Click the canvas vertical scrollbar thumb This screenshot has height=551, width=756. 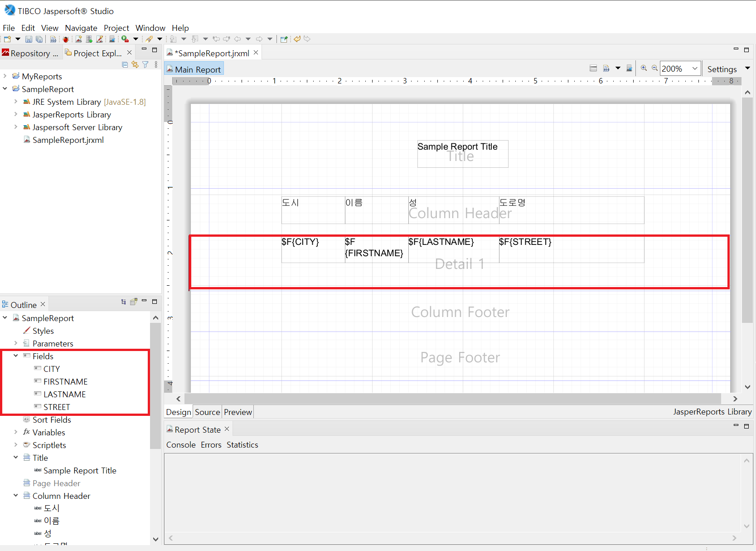pos(747,209)
